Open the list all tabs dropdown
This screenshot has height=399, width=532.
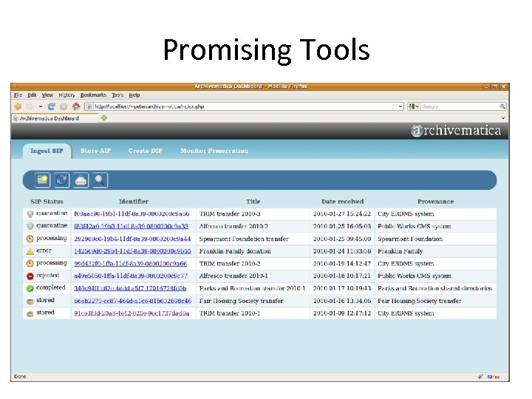pos(503,118)
